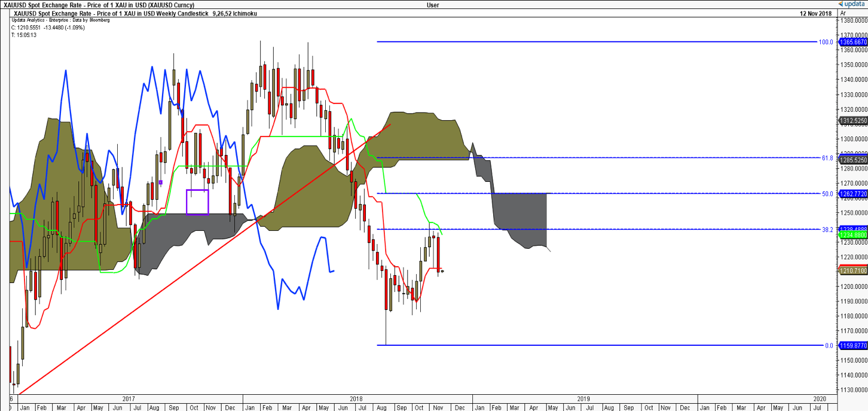Image resolution: width=868 pixels, height=411 pixels.
Task: Click Updata Analytics Enterprise data source line
Action: pyautogui.click(x=60, y=20)
